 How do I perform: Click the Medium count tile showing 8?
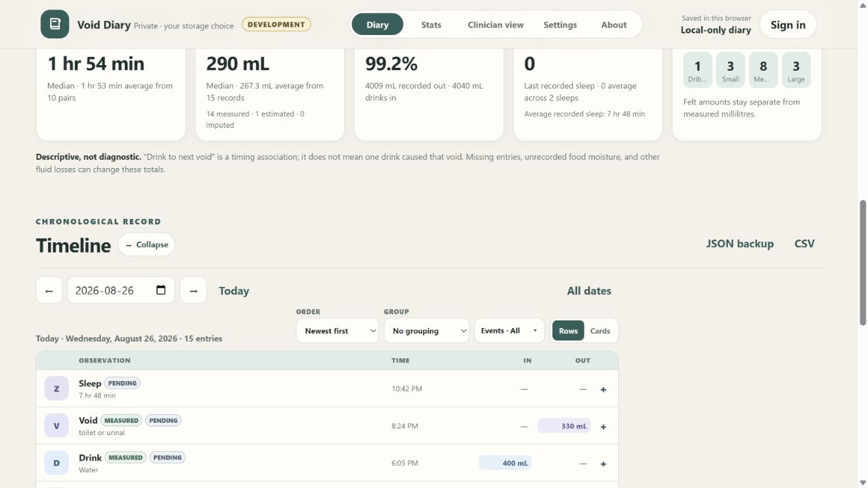pyautogui.click(x=764, y=70)
